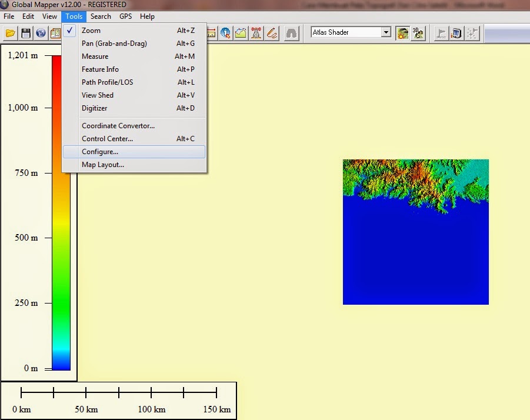Click the "150 km" scale label

point(217,409)
